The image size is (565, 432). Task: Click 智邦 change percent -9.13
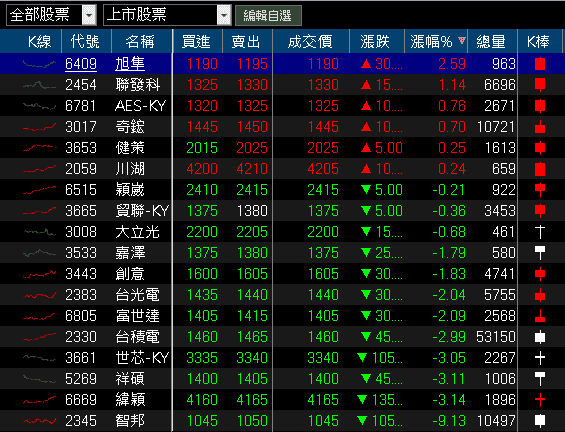click(x=449, y=421)
